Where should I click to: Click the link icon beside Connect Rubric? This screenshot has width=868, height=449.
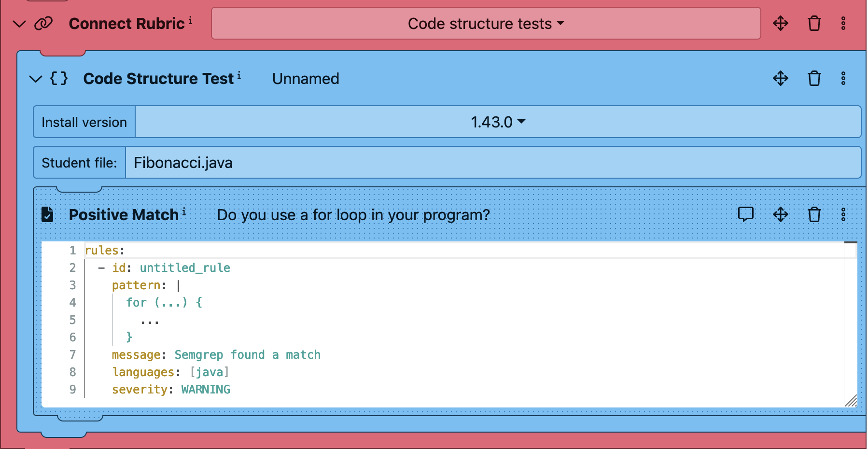43,23
